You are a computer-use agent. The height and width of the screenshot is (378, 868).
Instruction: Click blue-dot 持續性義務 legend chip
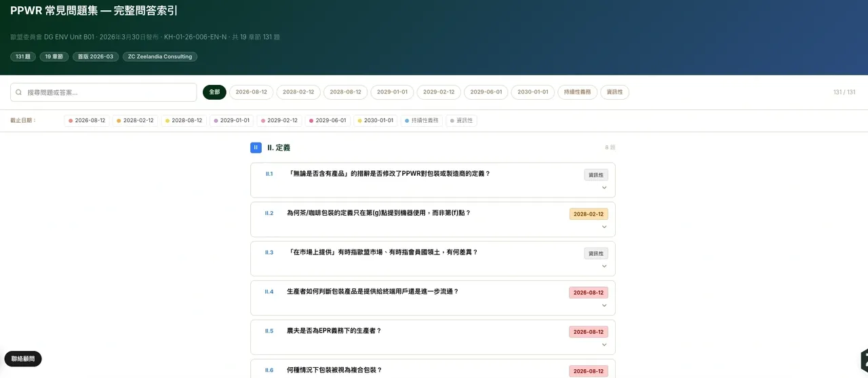point(421,120)
